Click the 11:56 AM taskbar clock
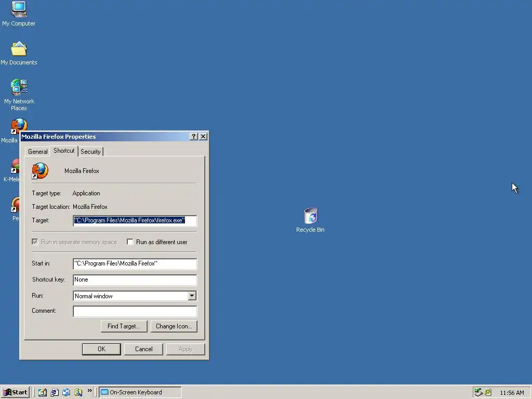The height and width of the screenshot is (399, 532). (x=512, y=393)
